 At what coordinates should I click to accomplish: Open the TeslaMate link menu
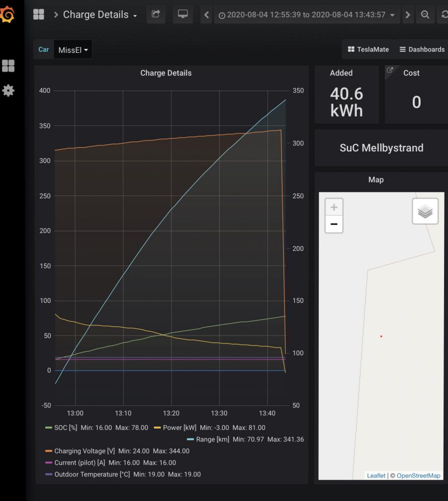(368, 49)
